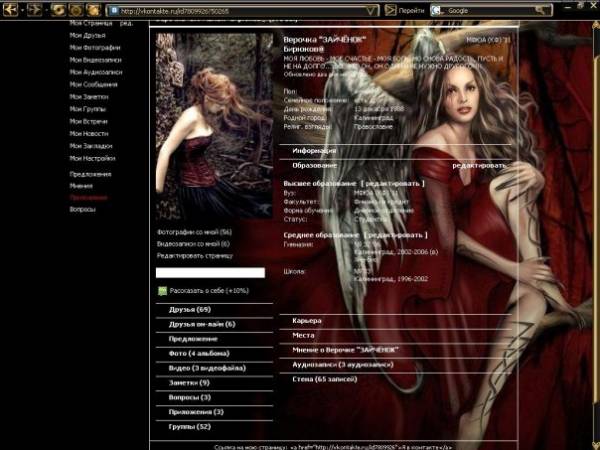Image resolution: width=600 pixels, height=450 pixels.
Task: Open Вопросы link in sidebar
Action: coord(82,209)
